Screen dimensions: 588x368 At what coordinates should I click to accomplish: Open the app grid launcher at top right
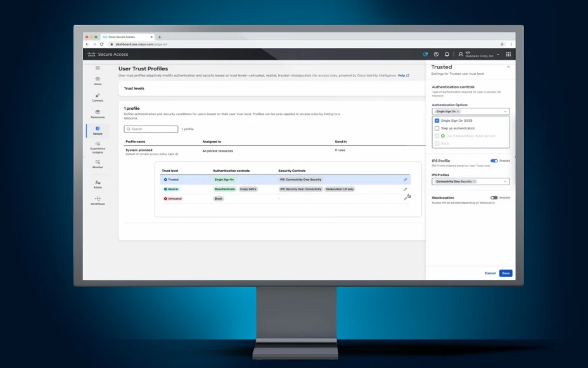[509, 55]
